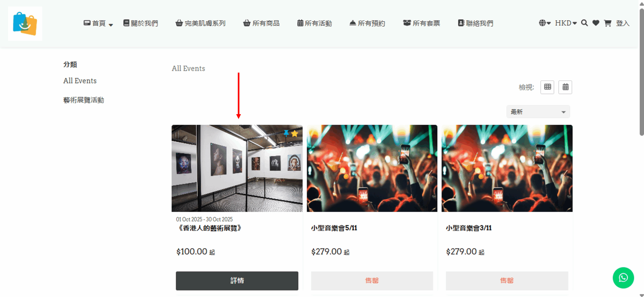Expand the language globe dropdown
644x297 pixels.
coord(545,23)
